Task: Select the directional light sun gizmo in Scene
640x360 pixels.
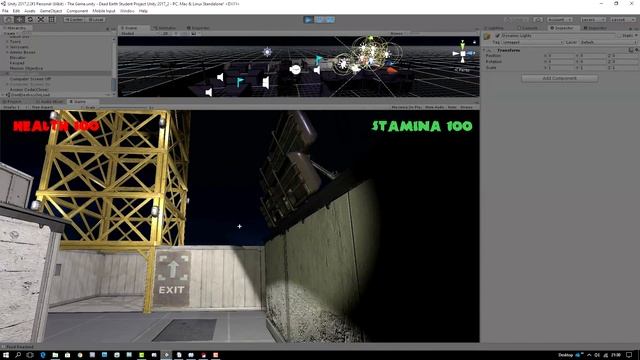Action: (x=267, y=52)
